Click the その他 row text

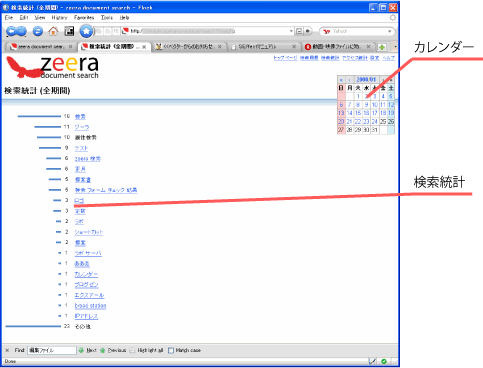point(83,327)
